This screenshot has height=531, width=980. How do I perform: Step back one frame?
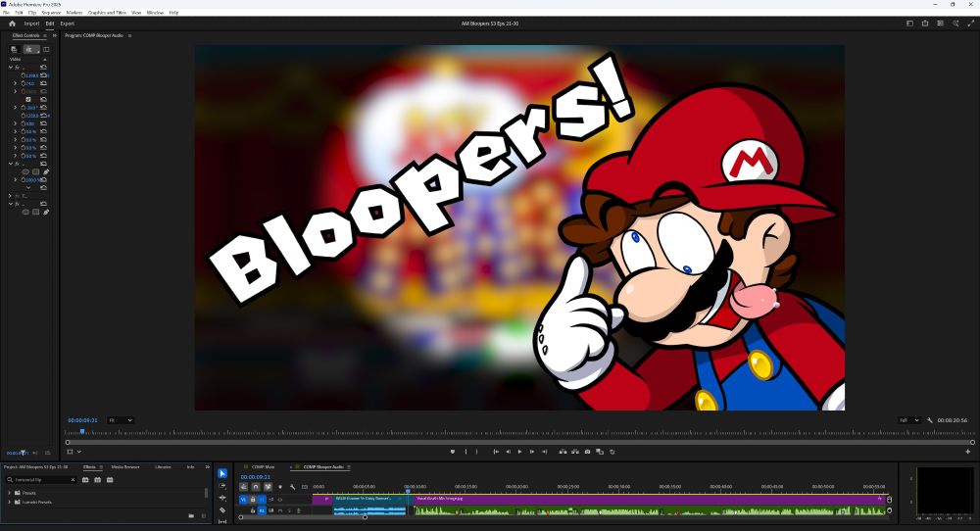[508, 452]
